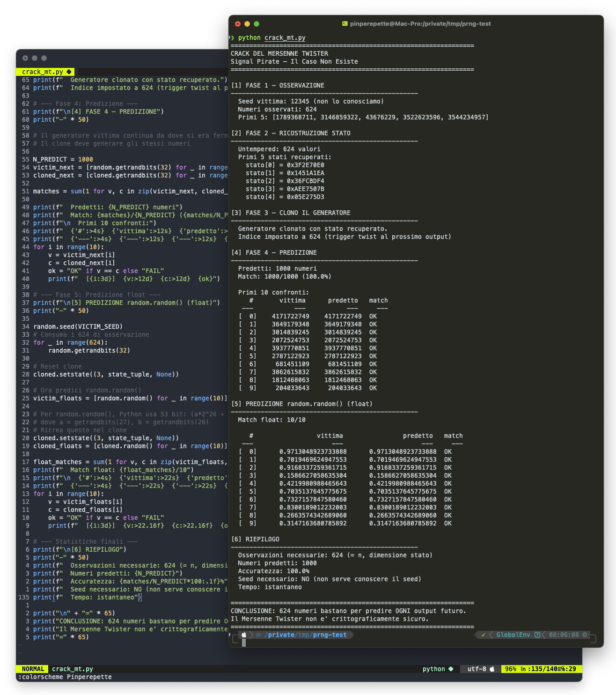Click the green prompt arrow before python crack_mt.py
The height and width of the screenshot is (695, 616).
click(232, 37)
